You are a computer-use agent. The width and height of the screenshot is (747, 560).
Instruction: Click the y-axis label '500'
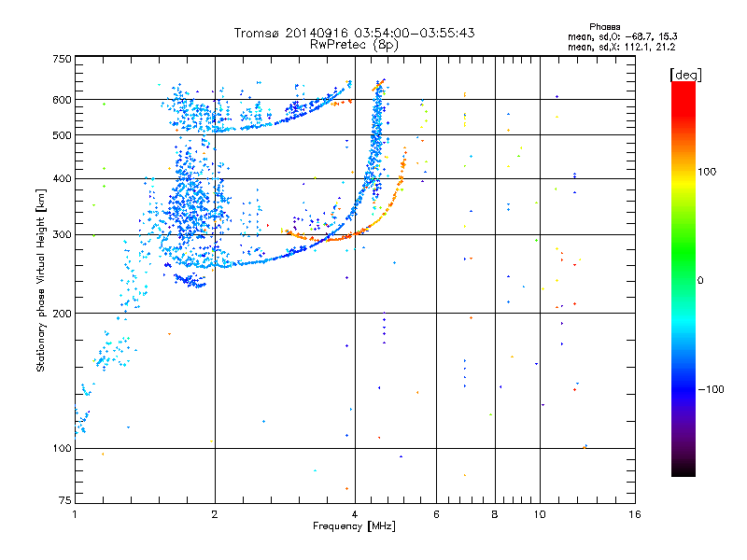pos(62,135)
